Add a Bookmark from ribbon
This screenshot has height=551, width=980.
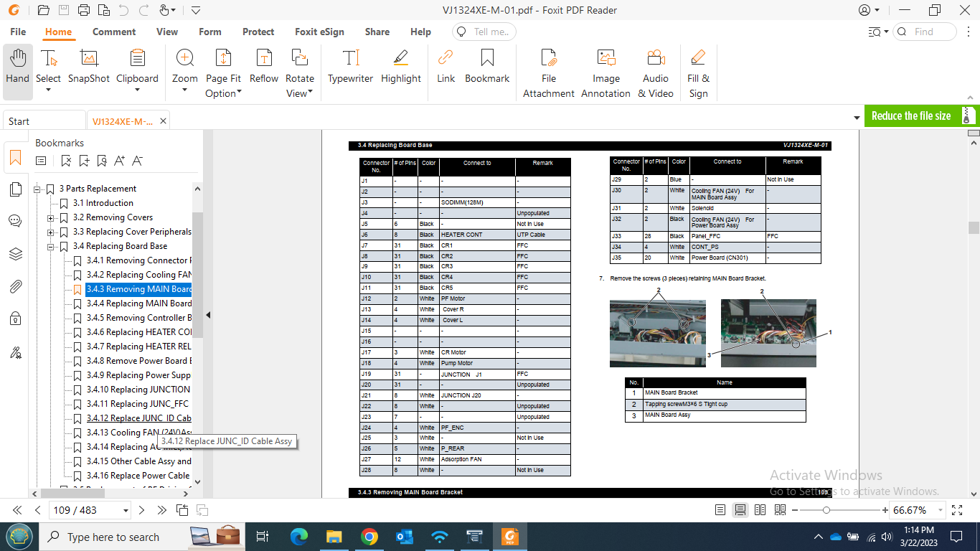[x=487, y=66]
